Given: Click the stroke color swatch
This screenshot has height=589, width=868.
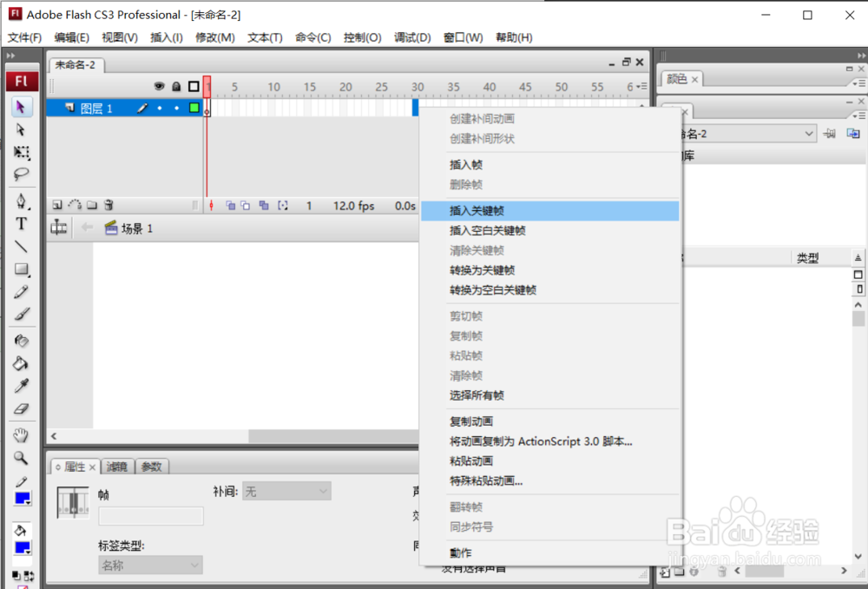Looking at the screenshot, I should [23, 498].
